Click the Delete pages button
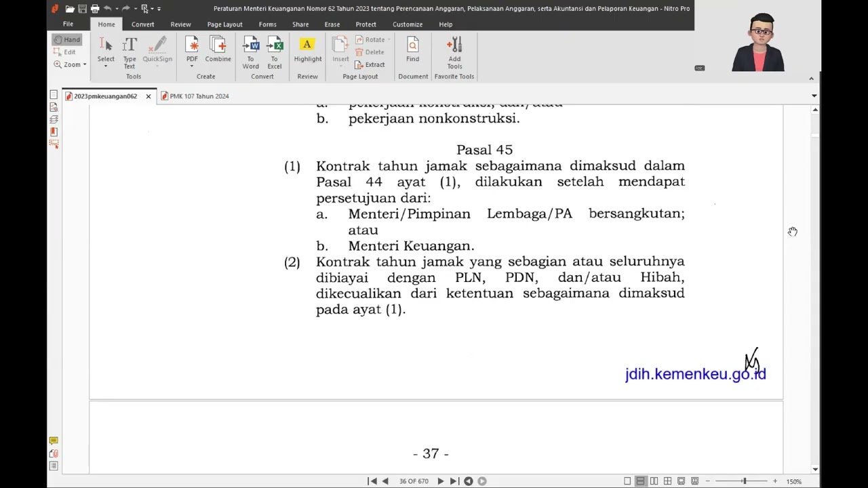 [x=370, y=52]
